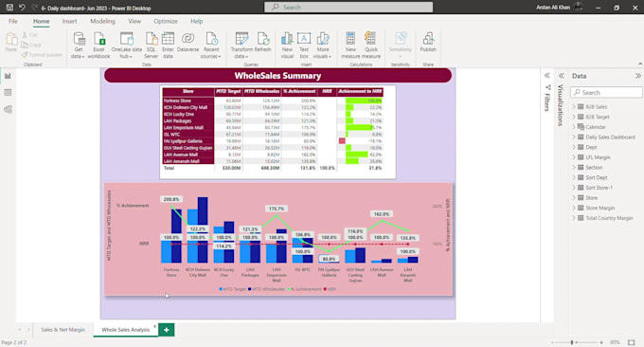
Task: Expand the Visualizations pane
Action: [561, 76]
